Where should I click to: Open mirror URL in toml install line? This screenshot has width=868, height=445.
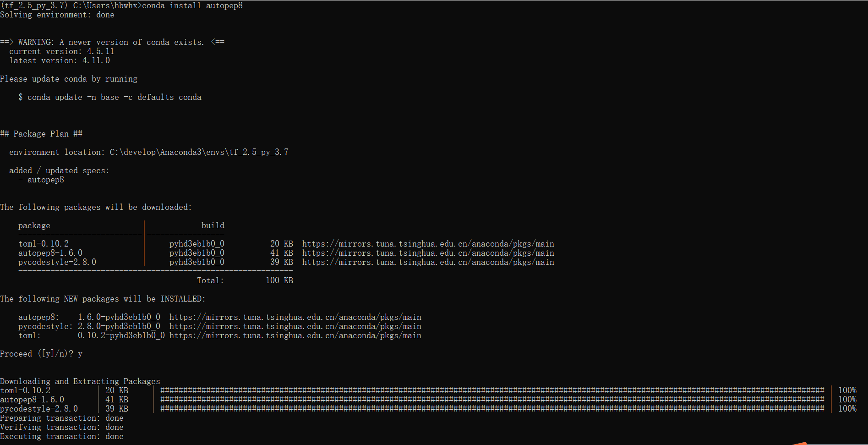click(x=295, y=335)
